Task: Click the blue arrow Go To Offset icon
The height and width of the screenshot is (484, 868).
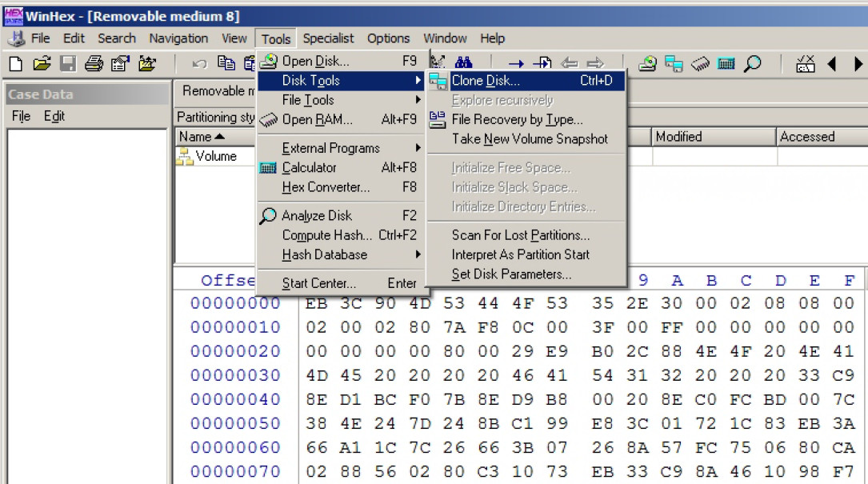Action: pos(515,64)
